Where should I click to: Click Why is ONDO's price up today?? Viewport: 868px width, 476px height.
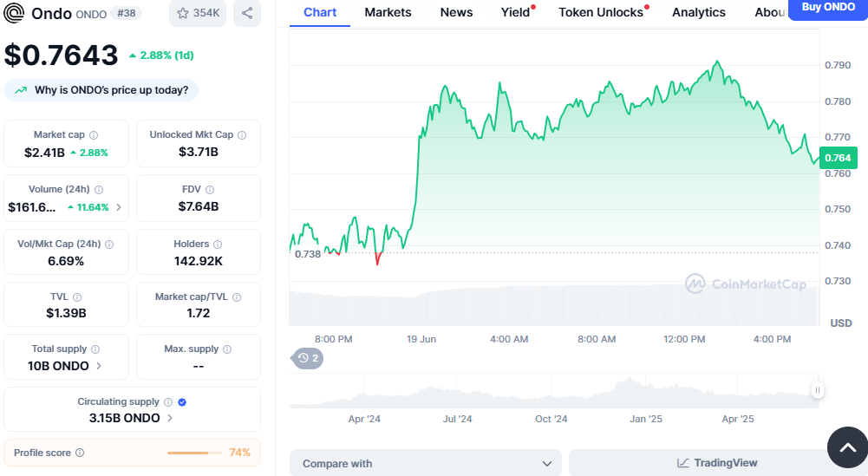[x=101, y=90]
